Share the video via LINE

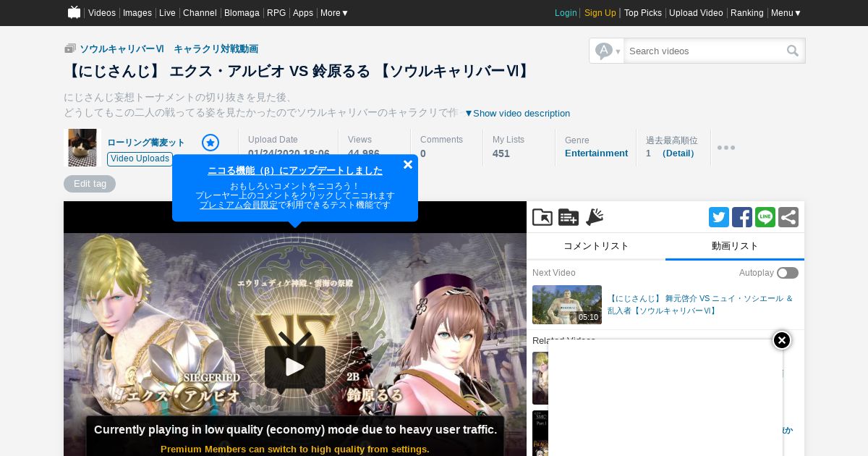[x=765, y=217]
